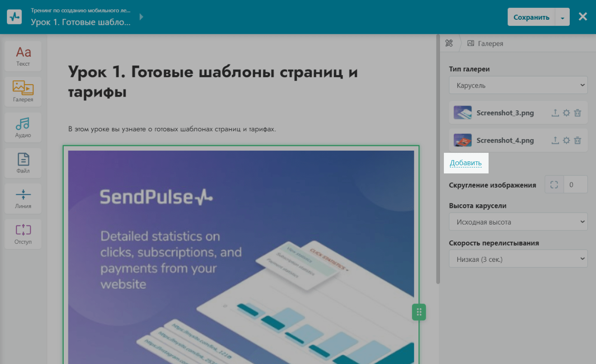The width and height of the screenshot is (596, 364).
Task: Click the Добавить link to add image
Action: point(466,163)
